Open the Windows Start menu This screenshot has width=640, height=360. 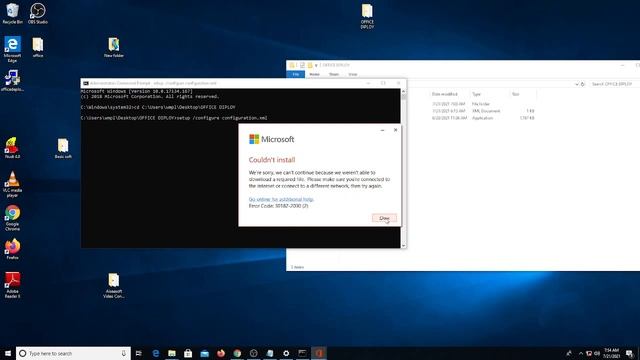click(x=8, y=353)
